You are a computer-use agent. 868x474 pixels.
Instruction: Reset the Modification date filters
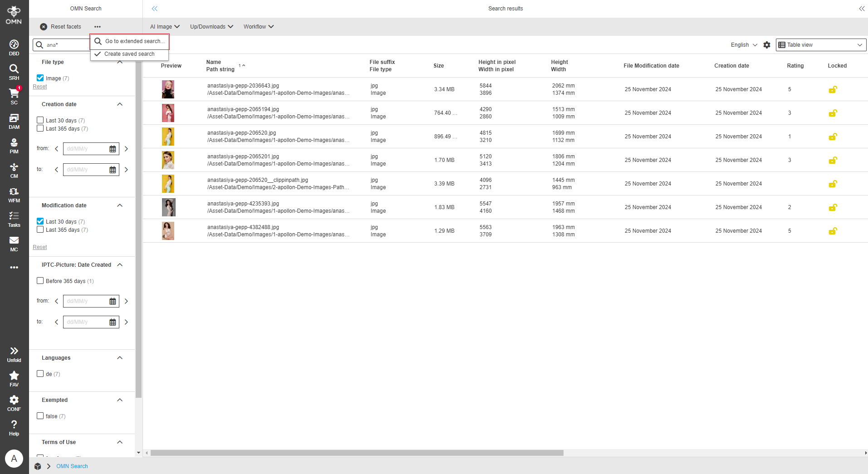[39, 247]
